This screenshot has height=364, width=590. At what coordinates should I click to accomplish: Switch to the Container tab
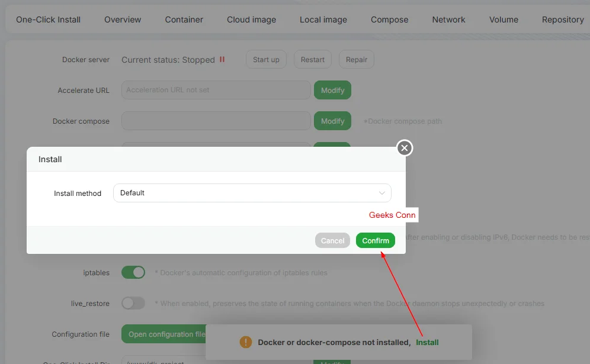184,20
